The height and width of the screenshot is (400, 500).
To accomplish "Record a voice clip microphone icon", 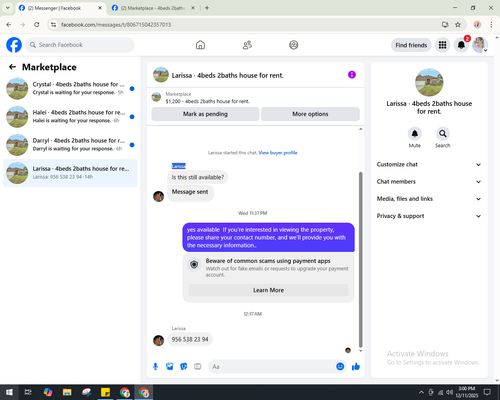I will click(x=155, y=367).
